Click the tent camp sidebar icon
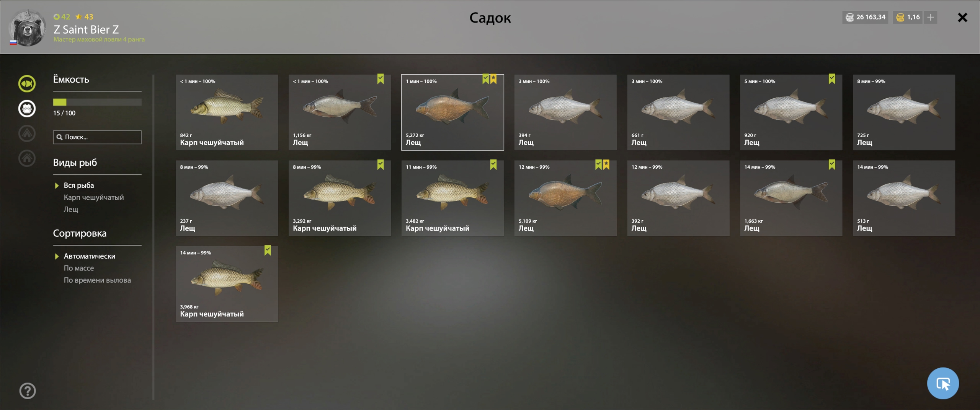The image size is (980, 410). (x=27, y=133)
